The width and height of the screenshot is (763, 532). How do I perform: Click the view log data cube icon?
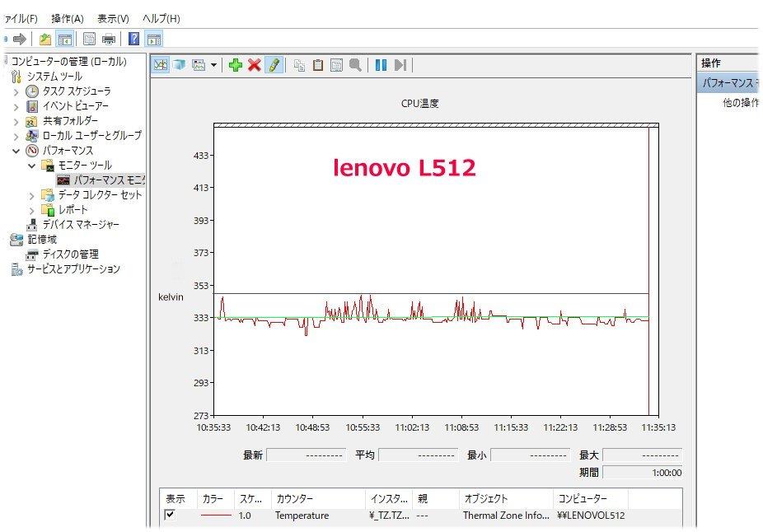pyautogui.click(x=180, y=65)
